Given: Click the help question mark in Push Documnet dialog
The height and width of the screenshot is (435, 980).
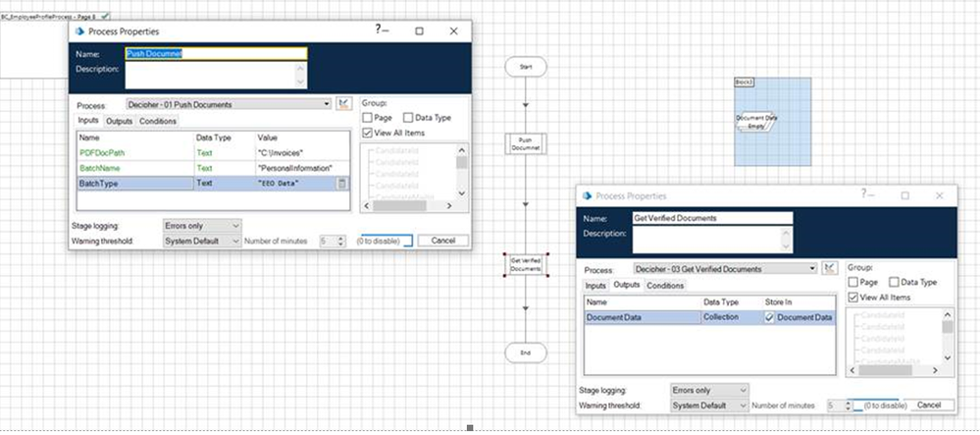Looking at the screenshot, I should 378,30.
